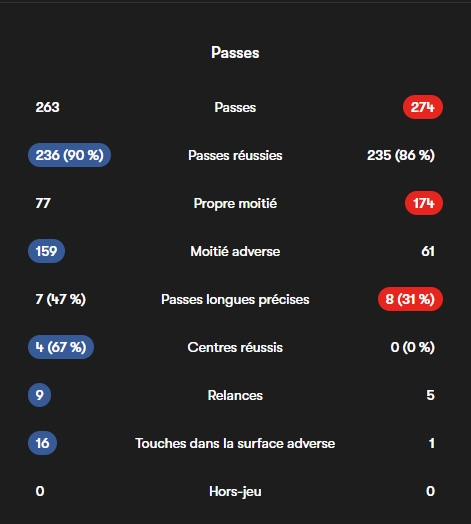This screenshot has width=471, height=524.
Task: Select the blue 16 touches badge
Action: coord(42,443)
